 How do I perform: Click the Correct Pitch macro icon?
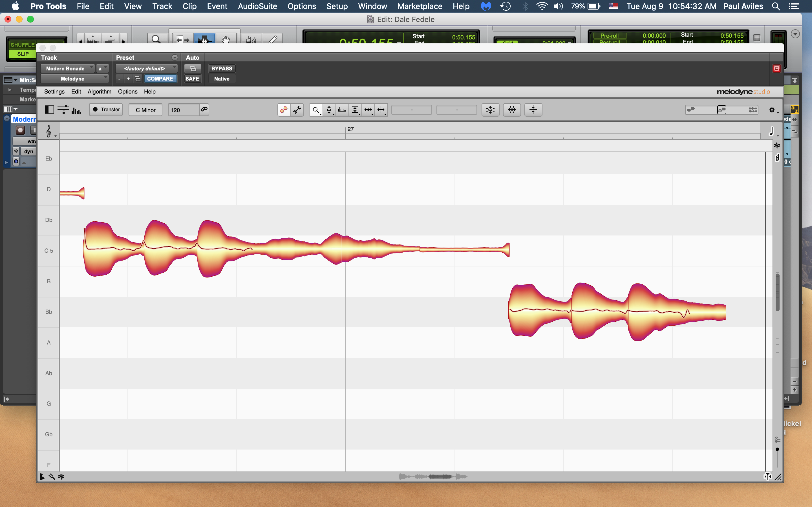click(x=490, y=110)
